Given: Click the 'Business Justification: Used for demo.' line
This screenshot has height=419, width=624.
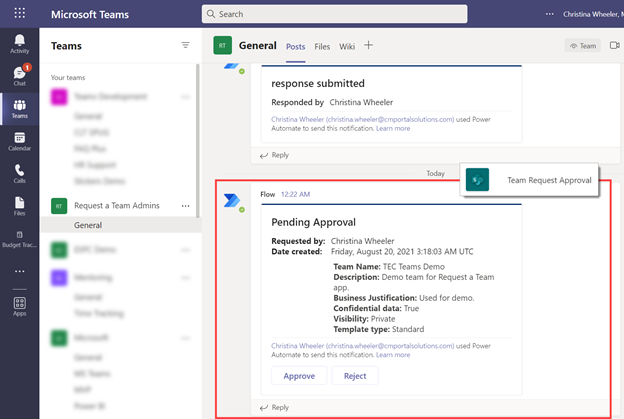Looking at the screenshot, I should [404, 298].
